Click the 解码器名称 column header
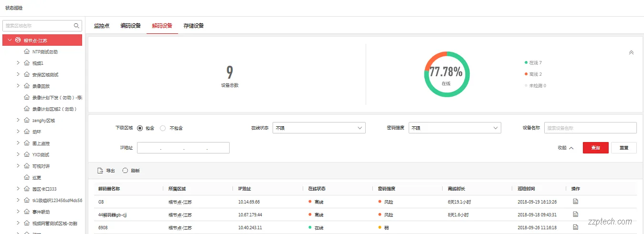The height and width of the screenshot is (234, 644). coord(109,189)
